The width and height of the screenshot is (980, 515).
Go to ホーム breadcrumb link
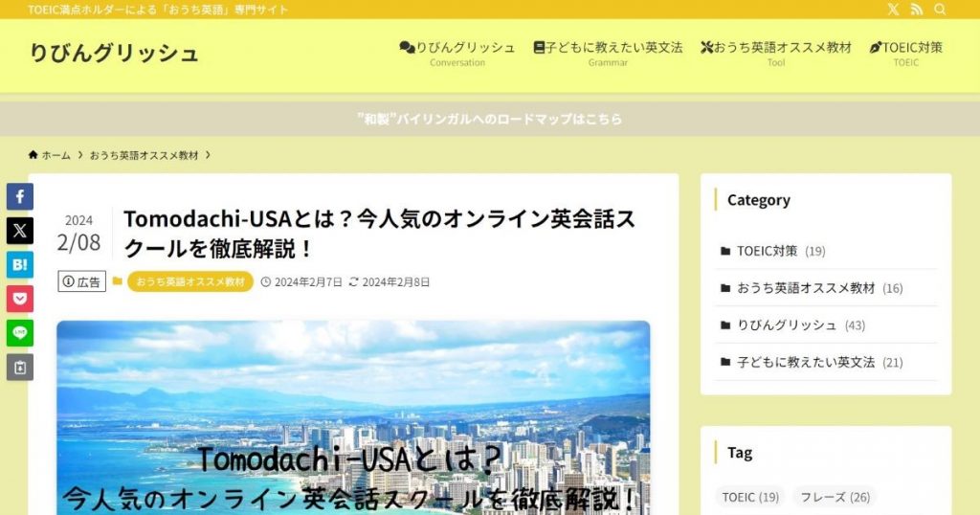[56, 155]
